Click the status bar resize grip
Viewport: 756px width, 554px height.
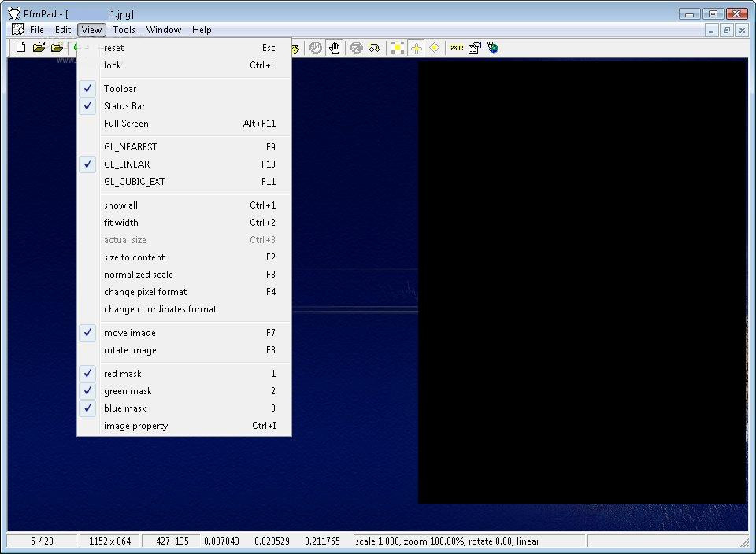[x=744, y=542]
